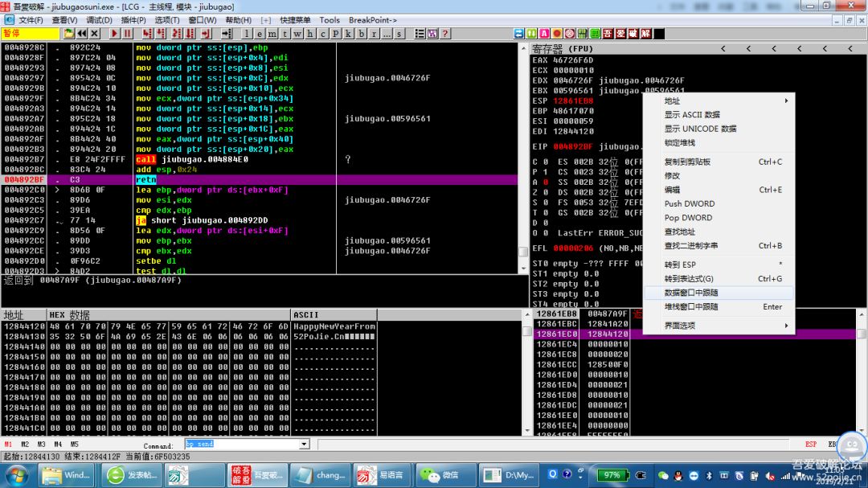Click the Run program (play) toolbar icon
The width and height of the screenshot is (868, 488).
coord(114,34)
